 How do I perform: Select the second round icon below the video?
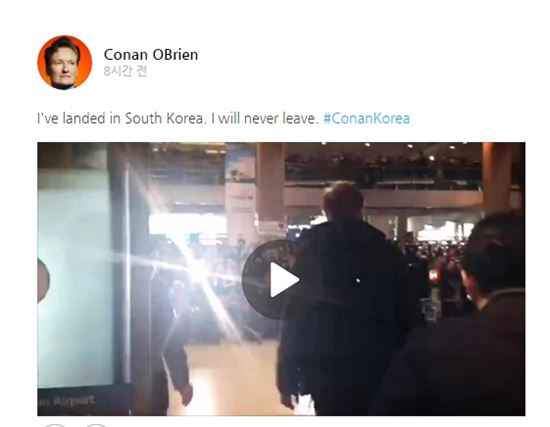96,425
